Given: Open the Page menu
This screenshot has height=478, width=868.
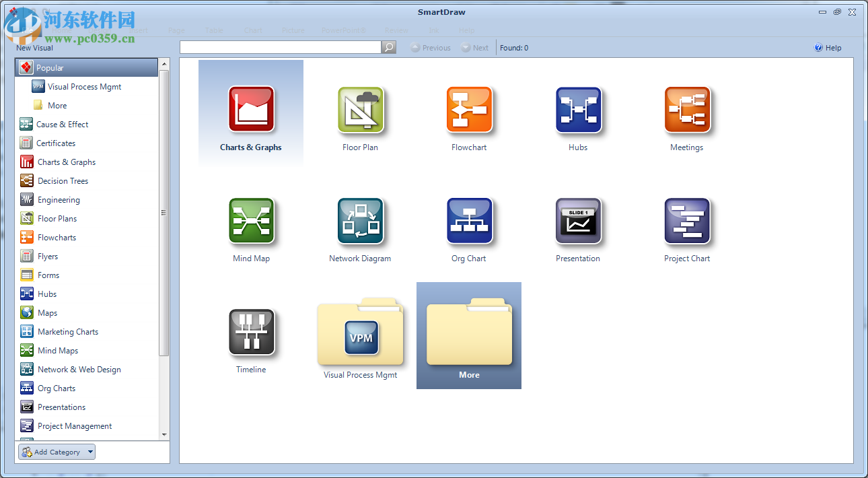Looking at the screenshot, I should click(x=176, y=30).
